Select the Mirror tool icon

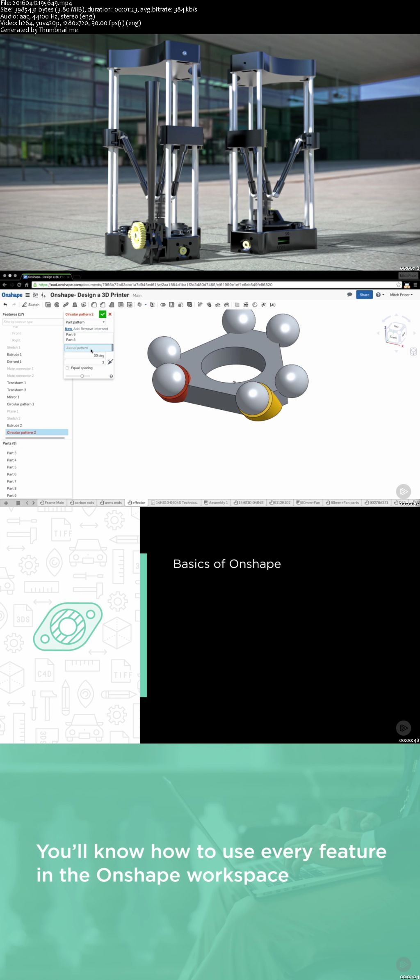tap(153, 305)
